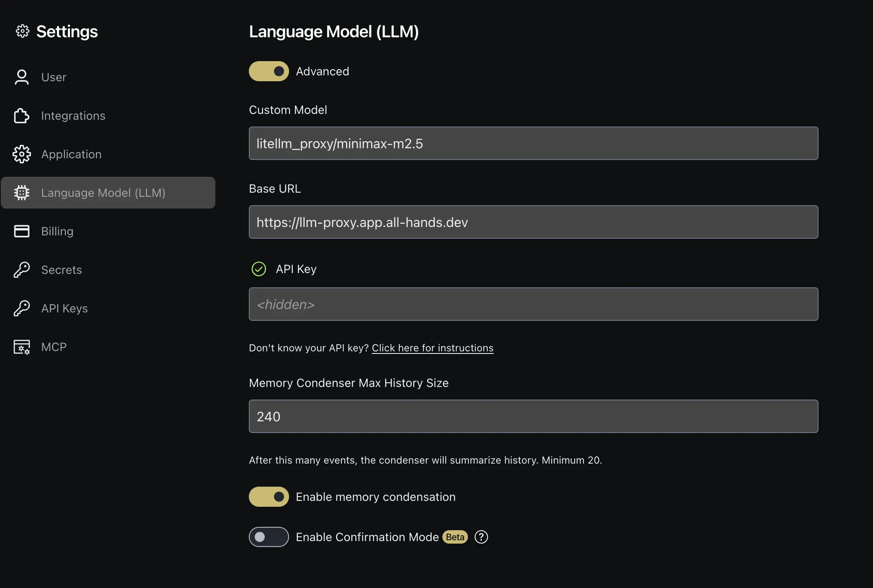Enable Confirmation Mode
This screenshot has width=873, height=588.
point(269,537)
